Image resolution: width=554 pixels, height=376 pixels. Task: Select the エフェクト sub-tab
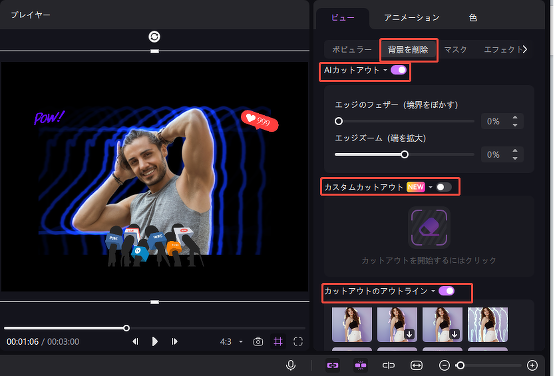click(x=503, y=49)
